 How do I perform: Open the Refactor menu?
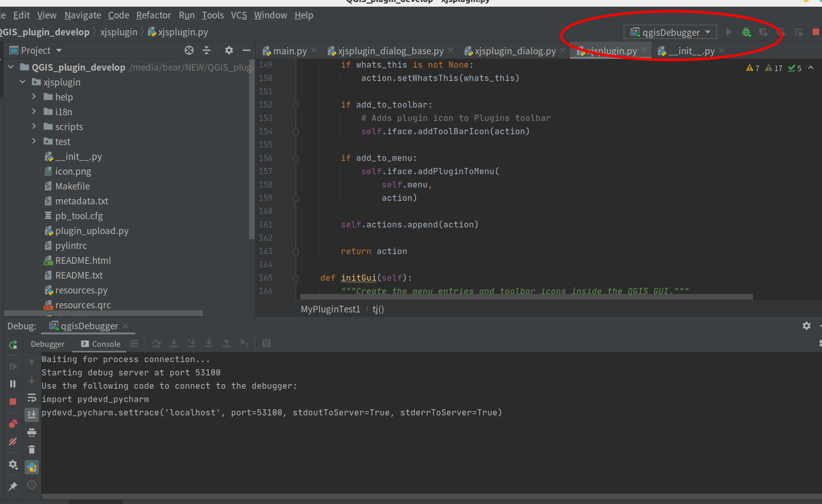(154, 15)
